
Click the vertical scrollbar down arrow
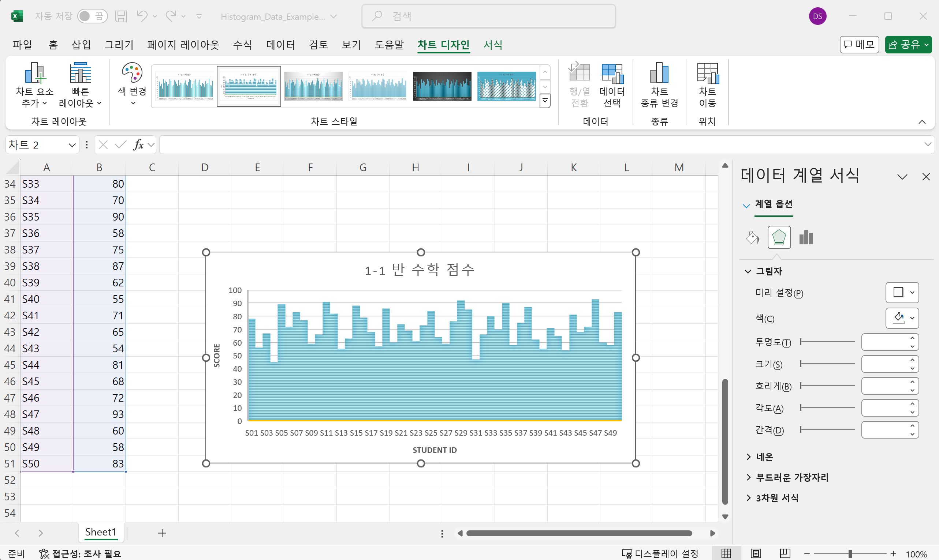[725, 516]
